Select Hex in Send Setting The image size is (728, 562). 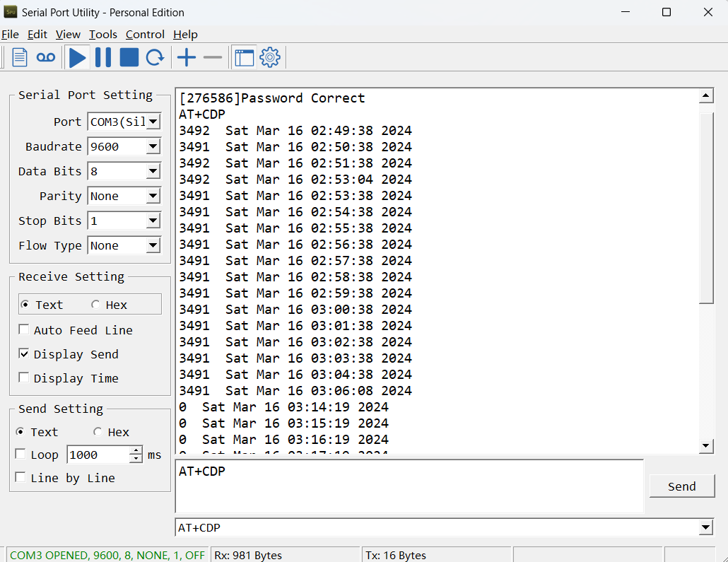112,432
